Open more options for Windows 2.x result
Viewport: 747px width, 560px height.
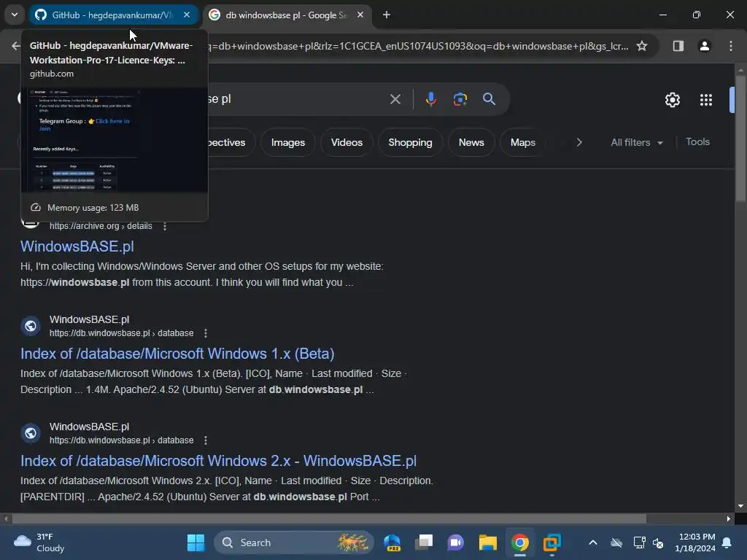pos(205,440)
